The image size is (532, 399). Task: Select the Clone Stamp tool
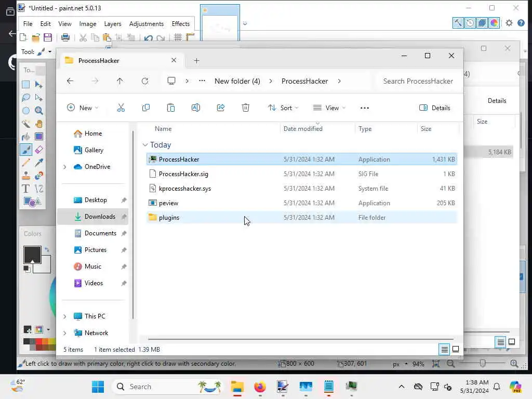click(26, 176)
